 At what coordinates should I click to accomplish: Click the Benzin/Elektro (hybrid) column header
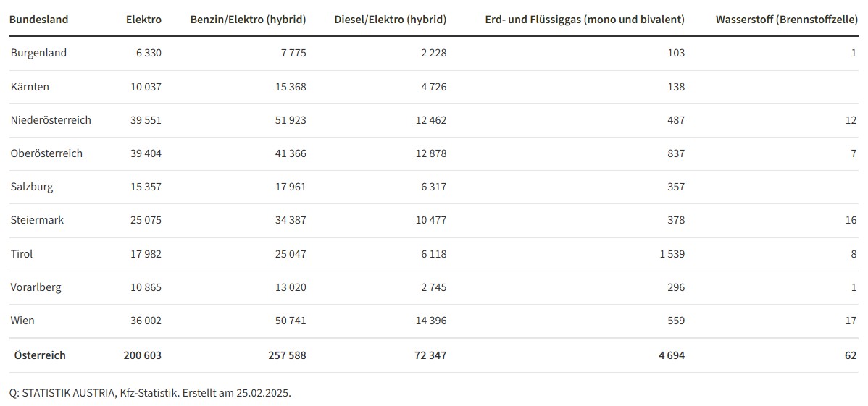pyautogui.click(x=248, y=20)
